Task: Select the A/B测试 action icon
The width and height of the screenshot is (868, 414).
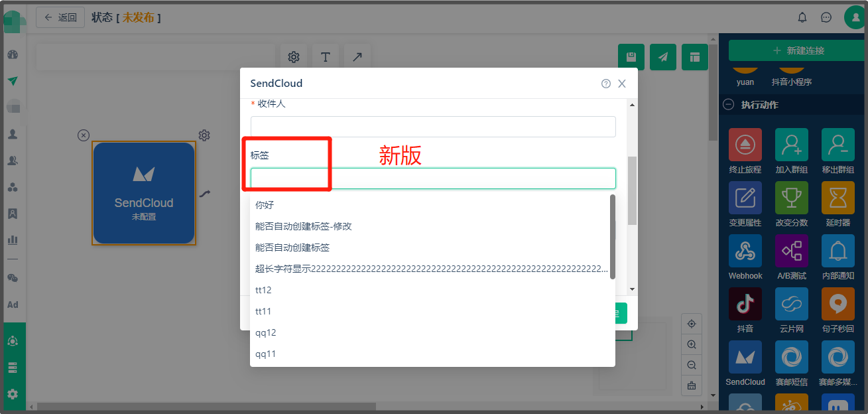Action: [x=792, y=251]
